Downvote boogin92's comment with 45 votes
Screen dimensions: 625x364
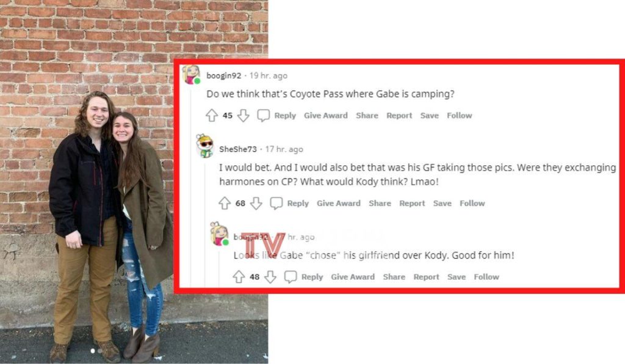pos(243,115)
